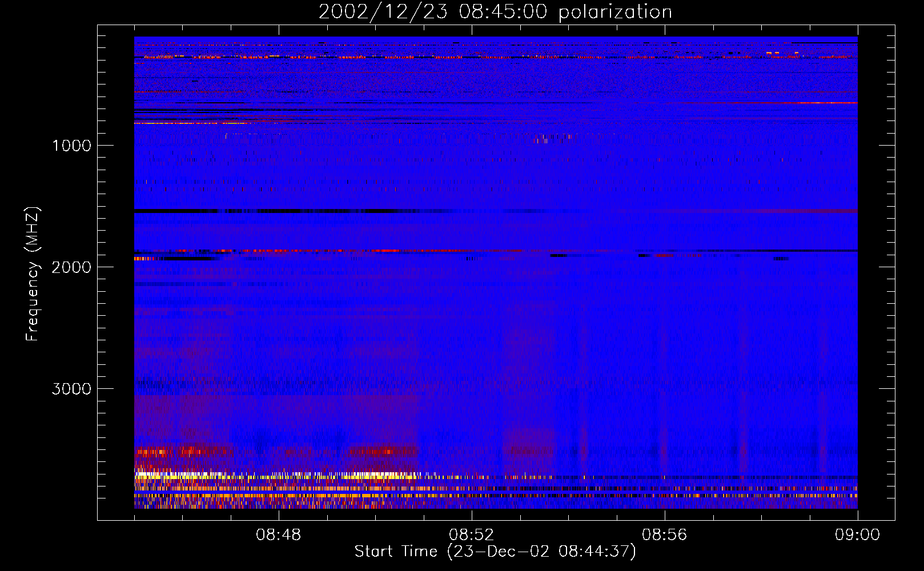Image resolution: width=924 pixels, height=571 pixels.
Task: Click the 2000 frequency tick label
Action: (71, 267)
